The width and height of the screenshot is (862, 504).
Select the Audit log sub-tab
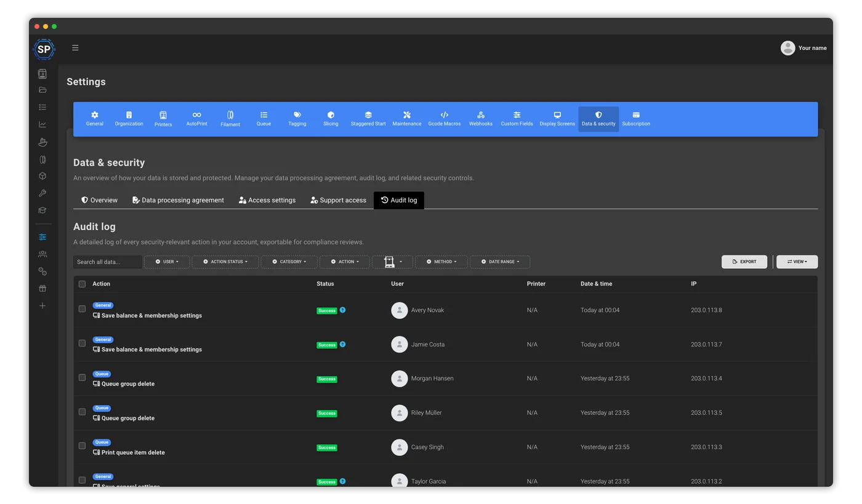coord(399,200)
